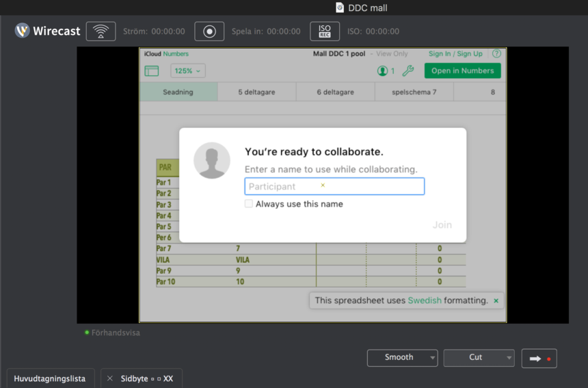
Task: Click the Swedish formatting link
Action: [x=425, y=300]
